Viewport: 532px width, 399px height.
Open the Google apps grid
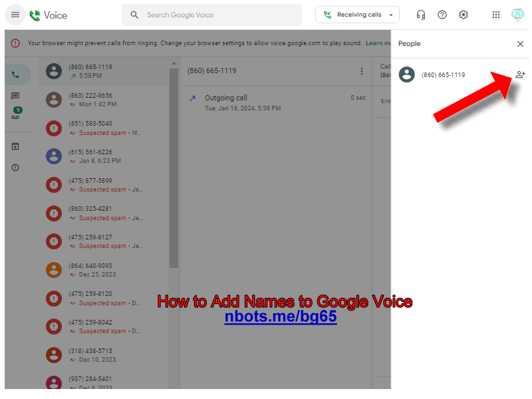tap(496, 15)
